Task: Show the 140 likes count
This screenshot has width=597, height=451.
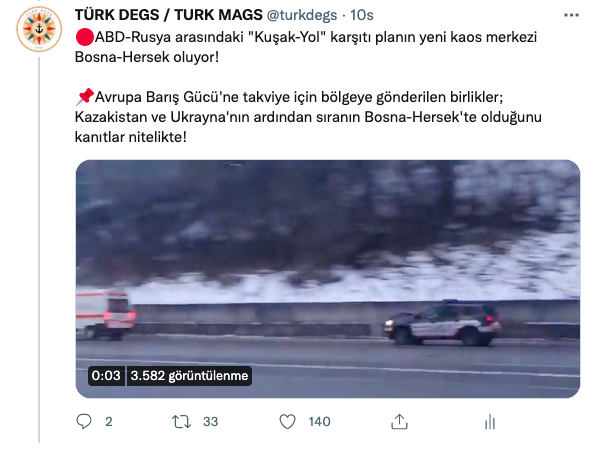Action: (319, 422)
